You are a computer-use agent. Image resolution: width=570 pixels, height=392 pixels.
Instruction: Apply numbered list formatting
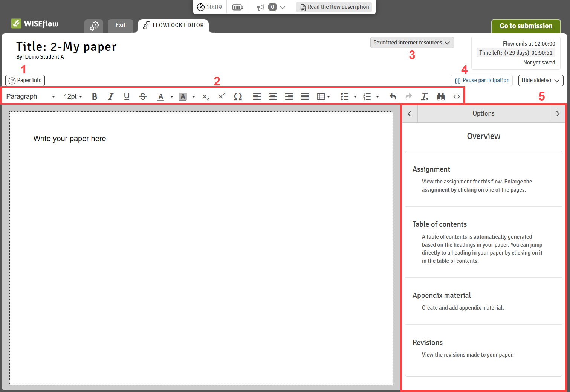(x=367, y=96)
